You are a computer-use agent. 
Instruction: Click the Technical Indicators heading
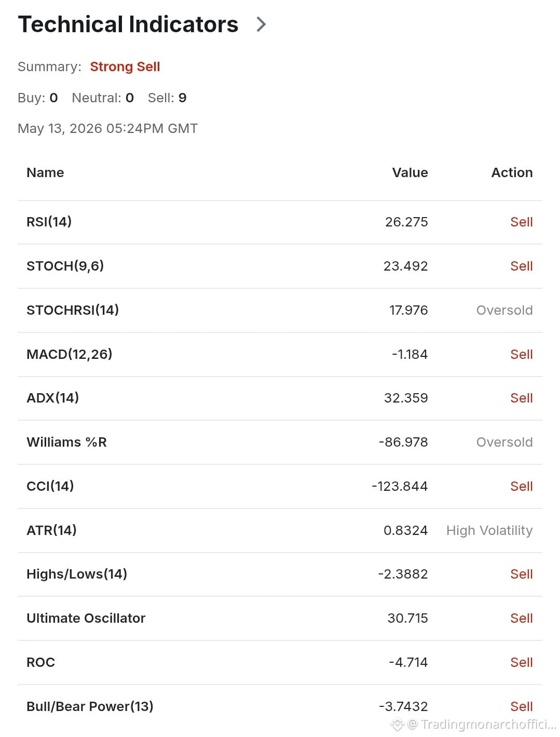point(128,24)
